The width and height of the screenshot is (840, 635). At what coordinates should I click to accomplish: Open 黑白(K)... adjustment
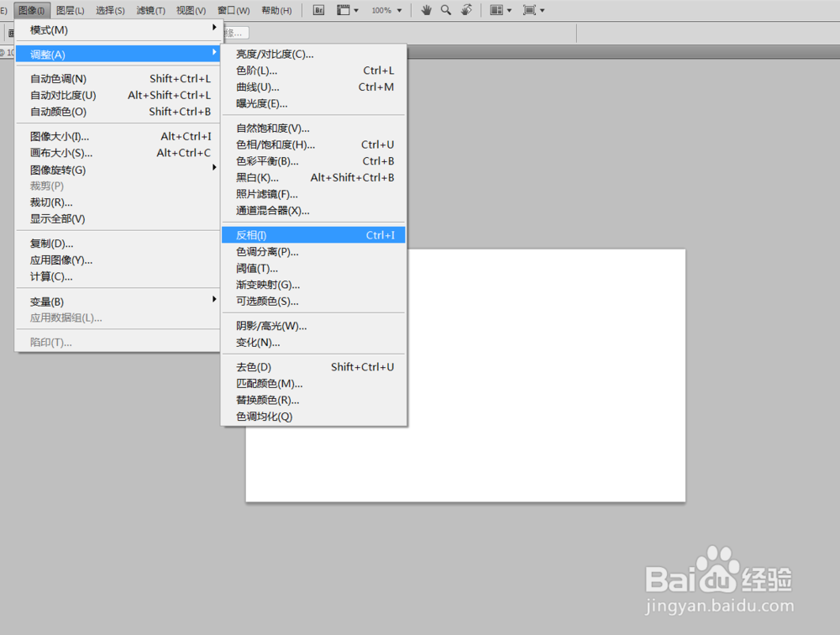[313, 178]
